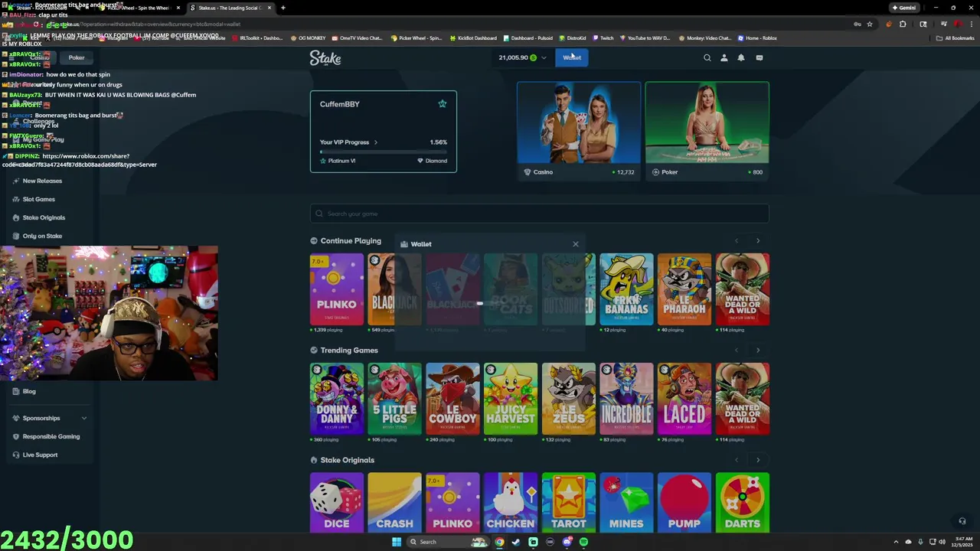Open Plinko in Continue Playing row
980x551 pixels.
coord(337,289)
